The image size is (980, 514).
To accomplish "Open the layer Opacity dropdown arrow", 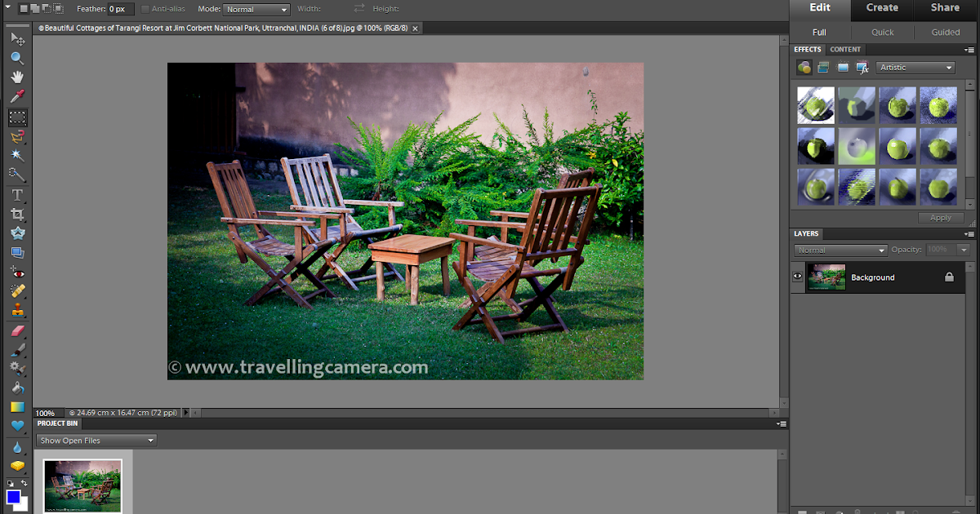I will pos(964,250).
